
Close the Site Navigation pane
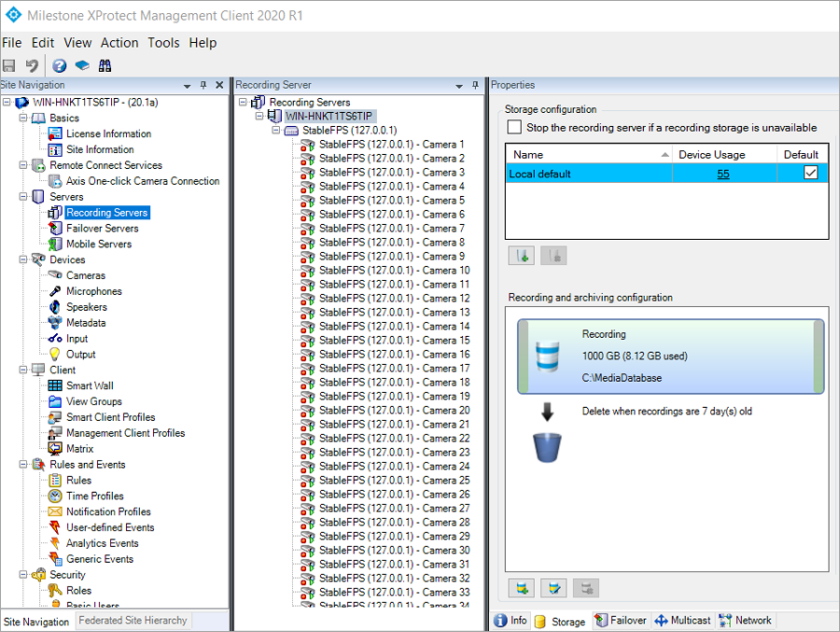(x=219, y=85)
